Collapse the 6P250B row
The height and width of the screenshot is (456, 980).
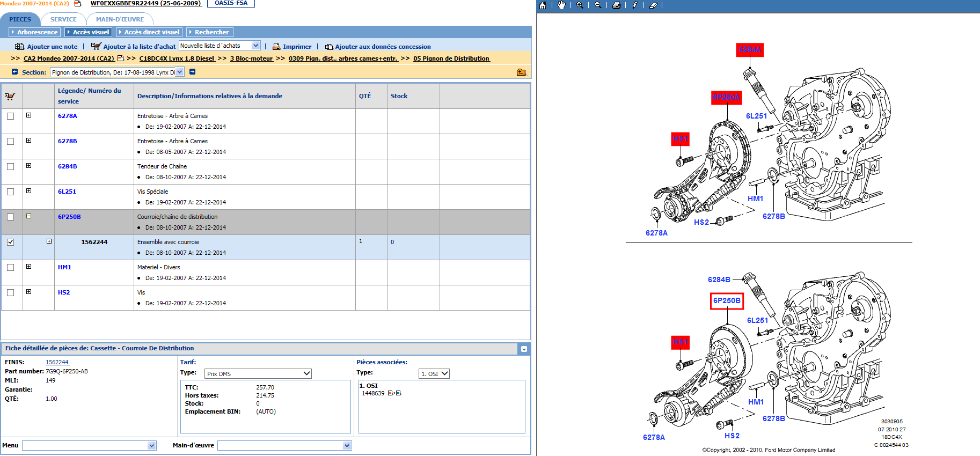click(29, 216)
